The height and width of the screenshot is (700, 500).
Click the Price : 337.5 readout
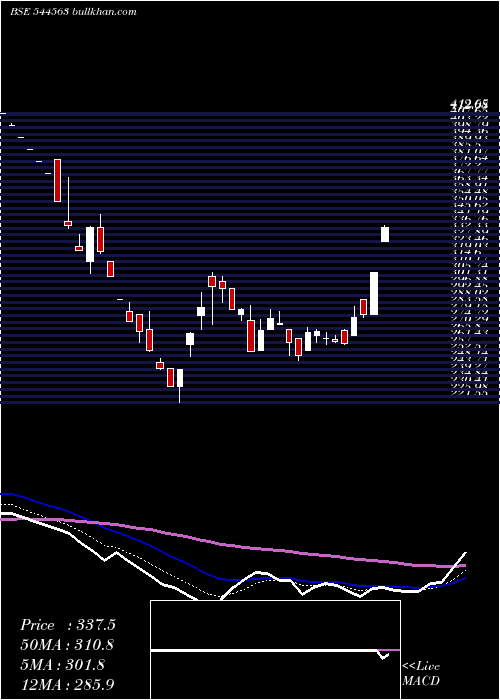(68, 625)
